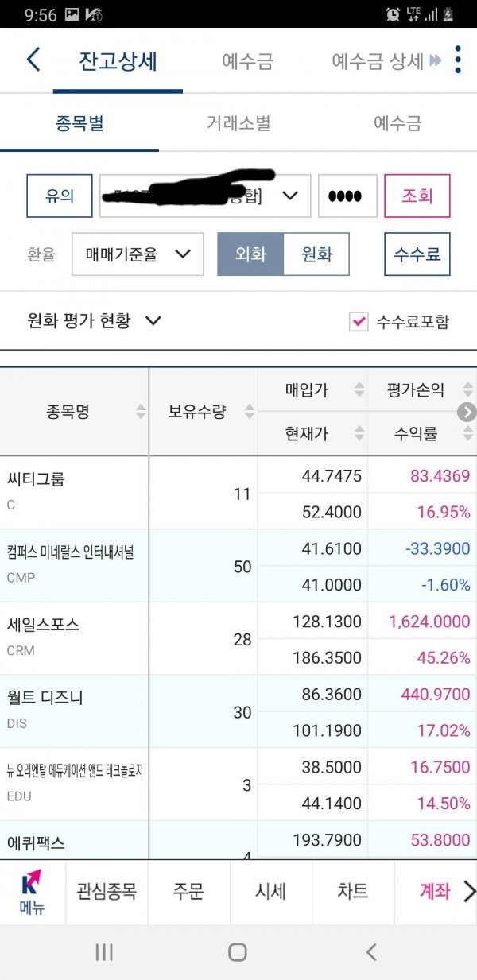Screen dimensions: 477x980
Task: Sort by 종목명 column arrows
Action: point(141,412)
